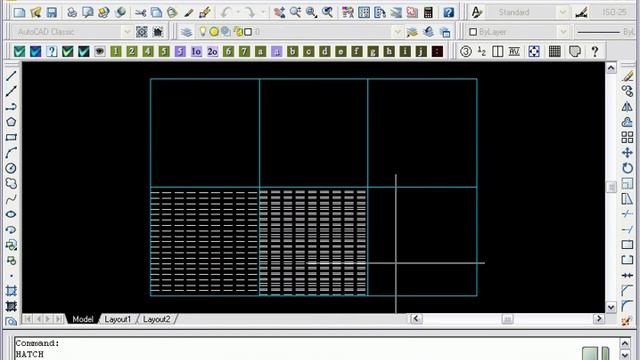Open Dimension Style manager icon
The height and width of the screenshot is (360, 640).
pyautogui.click(x=582, y=13)
